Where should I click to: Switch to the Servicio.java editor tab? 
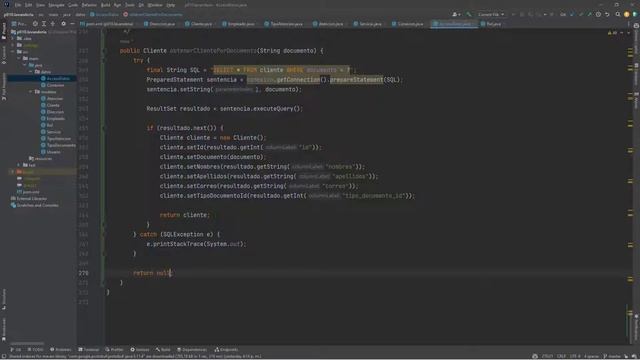pos(368,24)
